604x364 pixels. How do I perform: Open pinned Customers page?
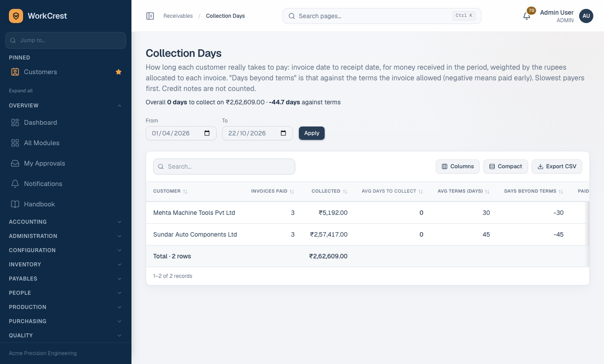[58, 72]
